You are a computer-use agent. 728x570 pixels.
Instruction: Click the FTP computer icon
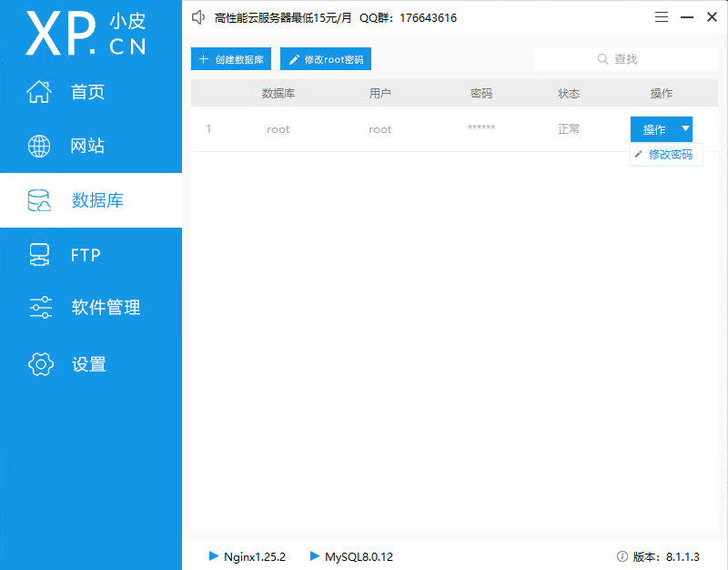pos(40,255)
